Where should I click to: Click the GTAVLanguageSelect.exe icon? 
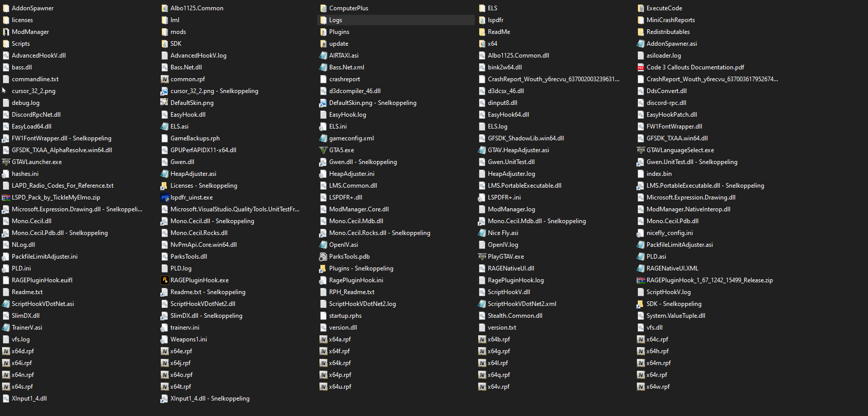640,150
